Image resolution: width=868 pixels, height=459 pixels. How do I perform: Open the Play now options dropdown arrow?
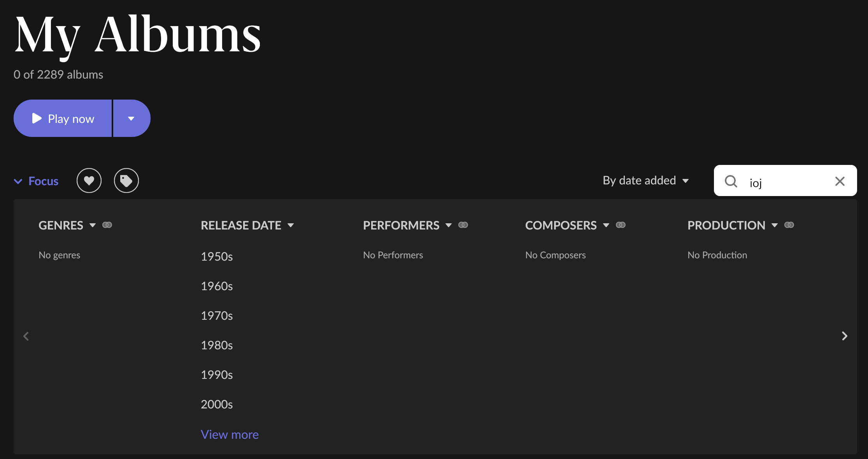[131, 119]
